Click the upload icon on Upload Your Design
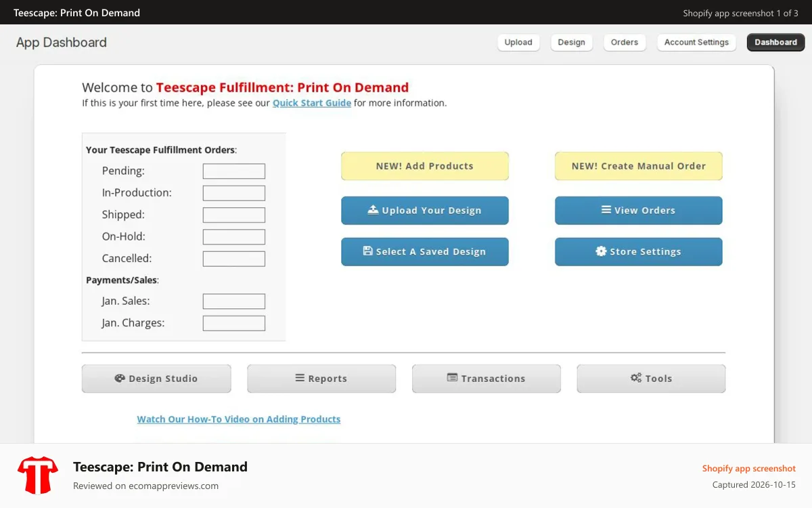Viewport: 812px width, 508px height. point(373,210)
